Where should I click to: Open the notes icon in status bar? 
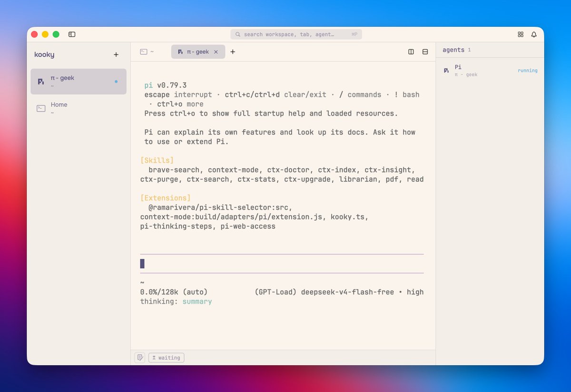tap(139, 357)
